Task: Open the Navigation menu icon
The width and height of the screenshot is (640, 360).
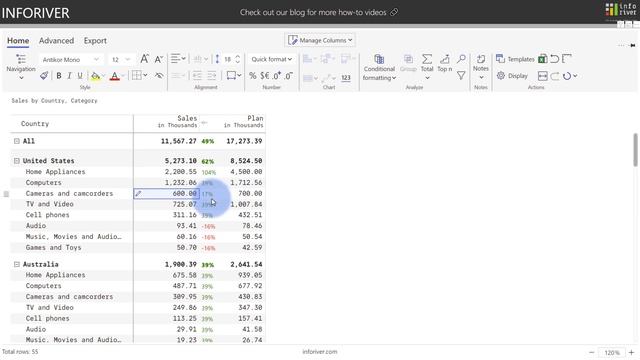Action: click(21, 59)
